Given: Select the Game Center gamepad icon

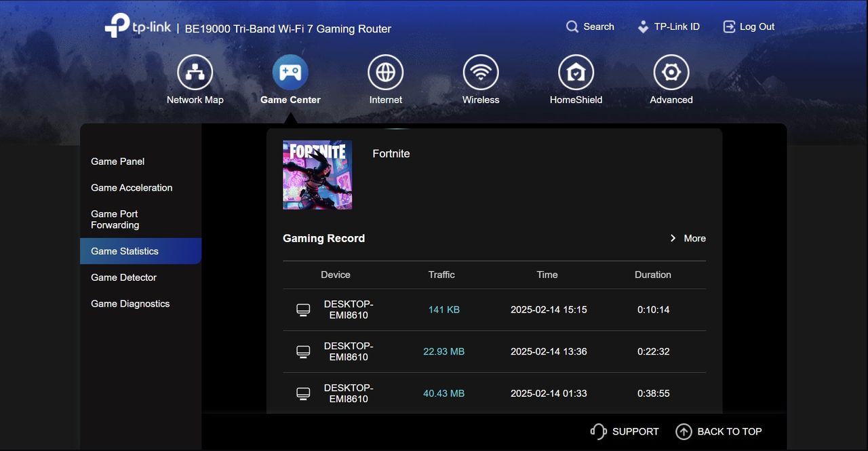Looking at the screenshot, I should 290,73.
